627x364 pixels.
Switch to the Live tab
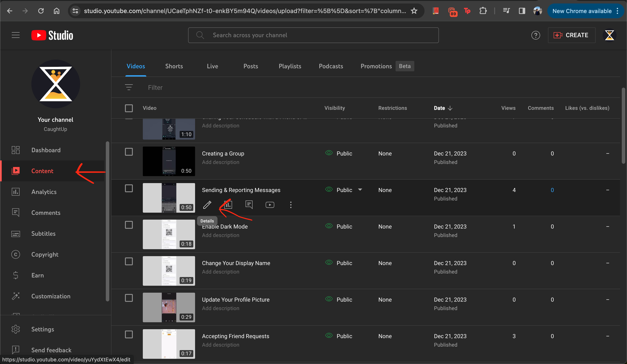pos(212,66)
